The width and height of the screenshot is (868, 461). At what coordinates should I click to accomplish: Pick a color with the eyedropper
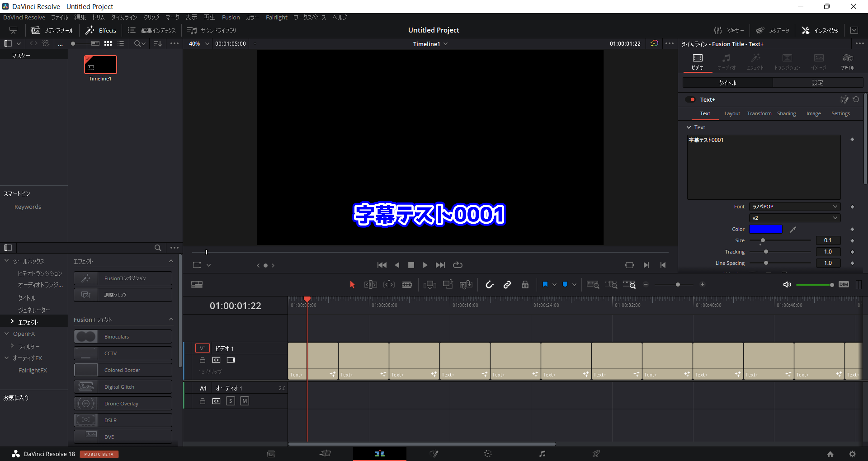(793, 230)
